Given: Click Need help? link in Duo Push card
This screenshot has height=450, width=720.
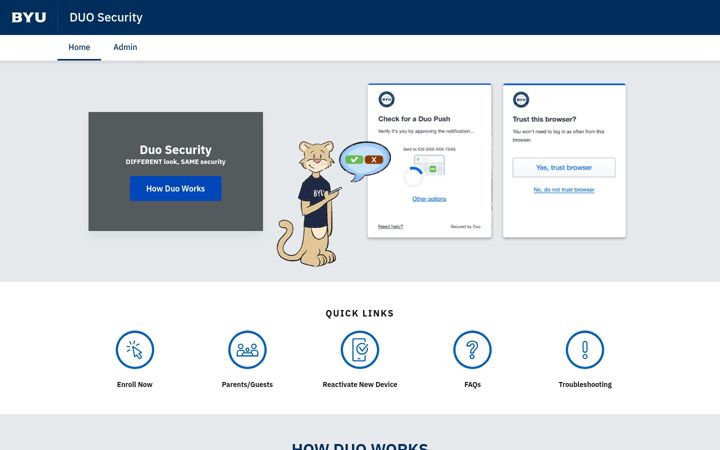Looking at the screenshot, I should tap(390, 226).
